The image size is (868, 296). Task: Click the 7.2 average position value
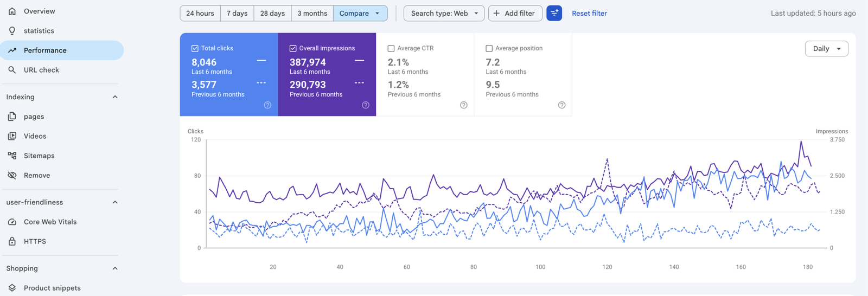coord(493,62)
